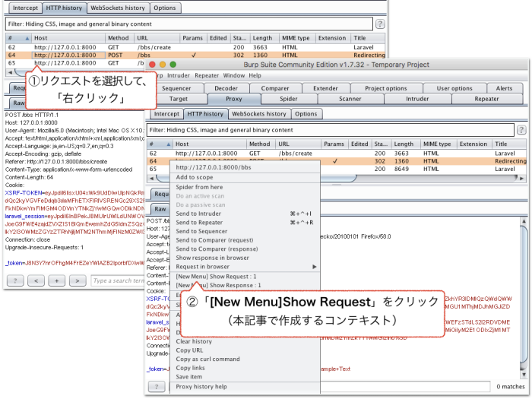Click scroll-left arrow of front window table
This screenshot has height=399, width=532.
click(151, 178)
